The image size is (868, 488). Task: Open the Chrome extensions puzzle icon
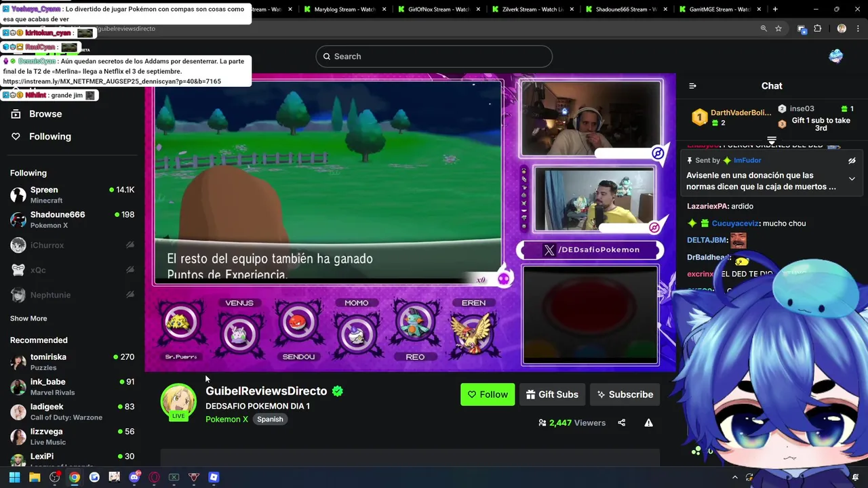tap(817, 28)
